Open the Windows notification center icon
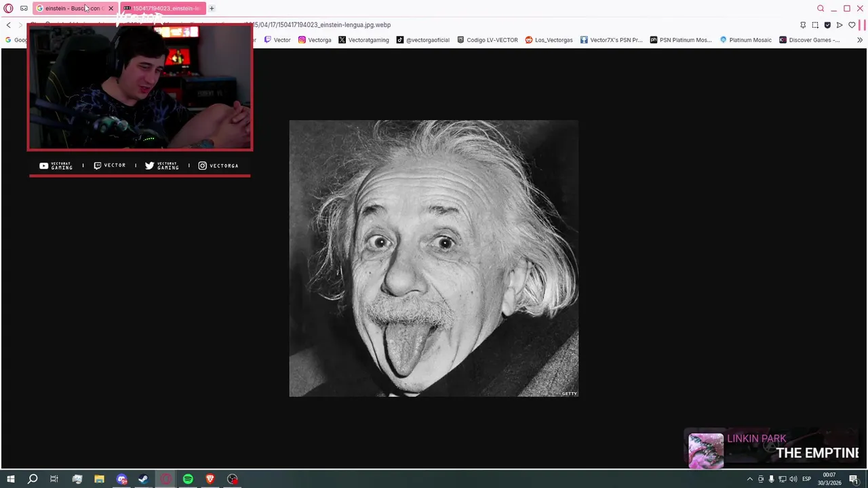The image size is (868, 488). 854,479
